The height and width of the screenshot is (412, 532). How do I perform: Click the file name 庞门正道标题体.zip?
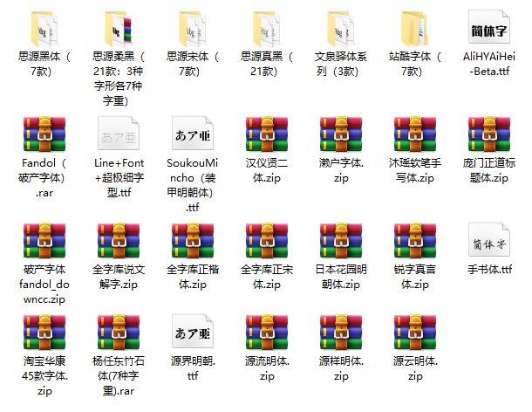tap(489, 170)
